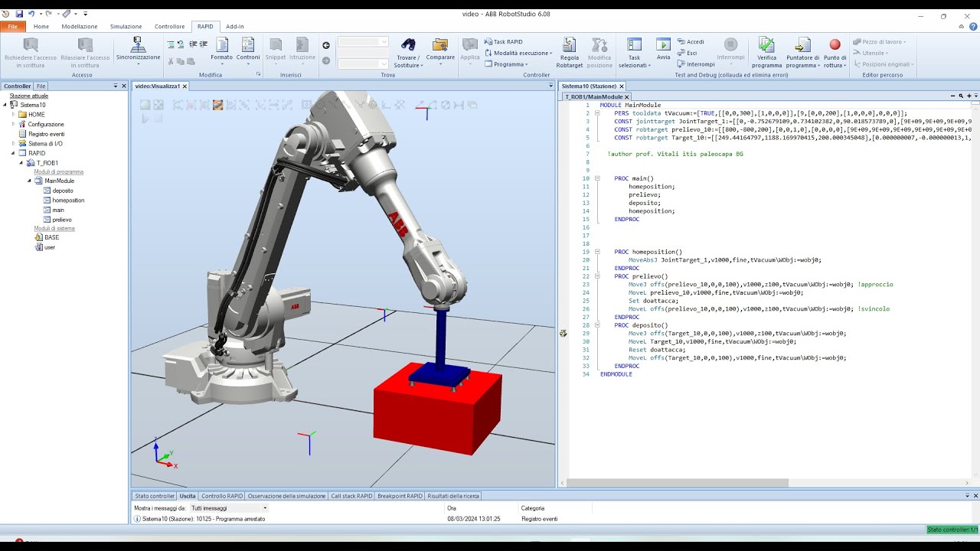
Task: Open the video:Visualizza1 view dropdown arrow
Action: tap(550, 86)
